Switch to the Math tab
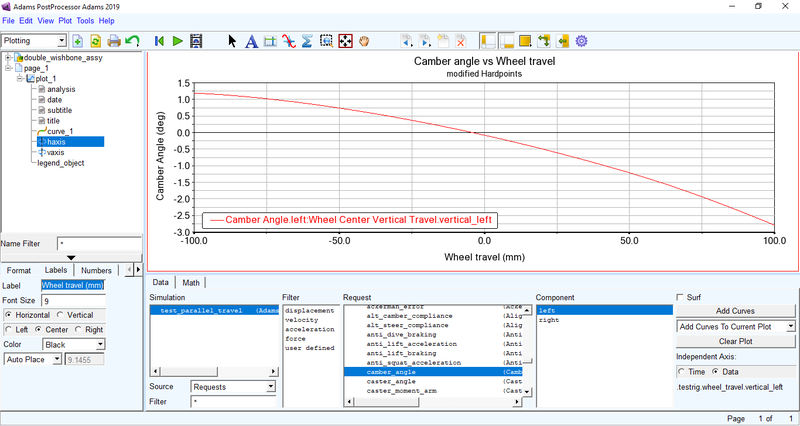This screenshot has width=800, height=426. 191,282
